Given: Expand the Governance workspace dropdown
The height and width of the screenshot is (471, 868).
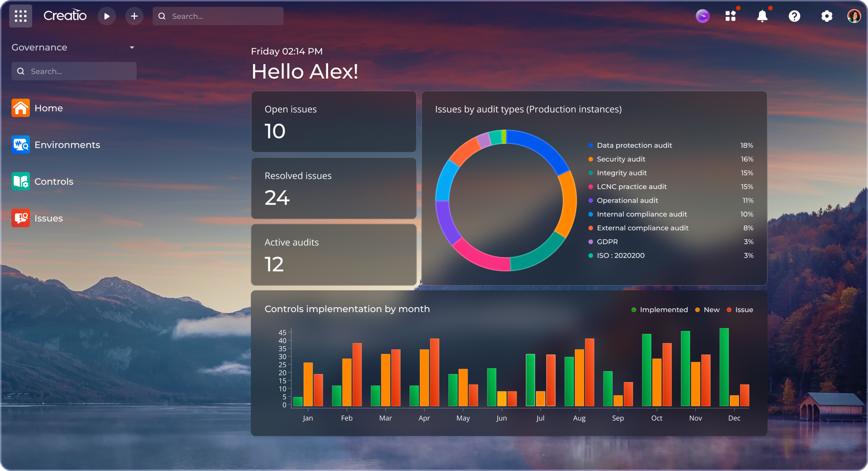Looking at the screenshot, I should click(x=132, y=47).
